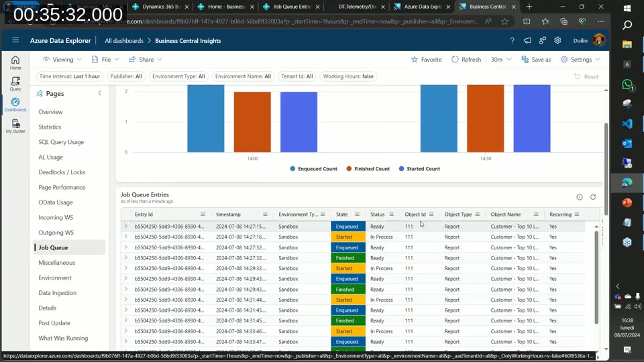Toggle Started Count legend series

tap(419, 169)
